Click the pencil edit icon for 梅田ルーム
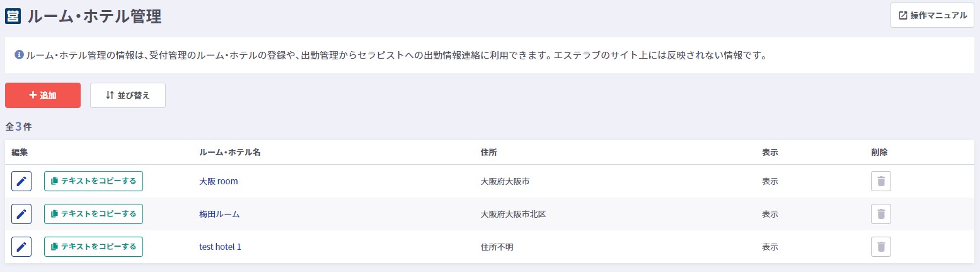 (x=21, y=214)
